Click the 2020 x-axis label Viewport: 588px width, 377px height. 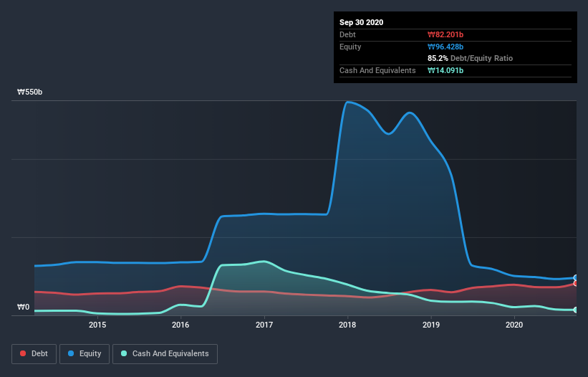pos(514,325)
